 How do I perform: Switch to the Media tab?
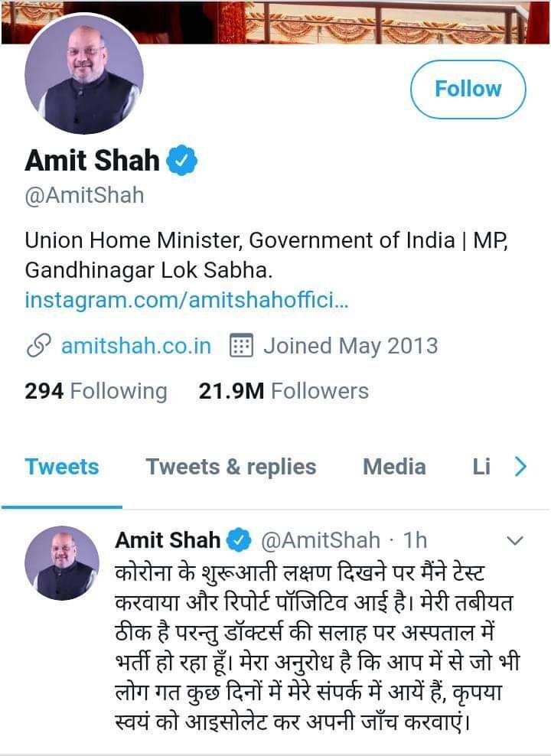[x=394, y=467]
